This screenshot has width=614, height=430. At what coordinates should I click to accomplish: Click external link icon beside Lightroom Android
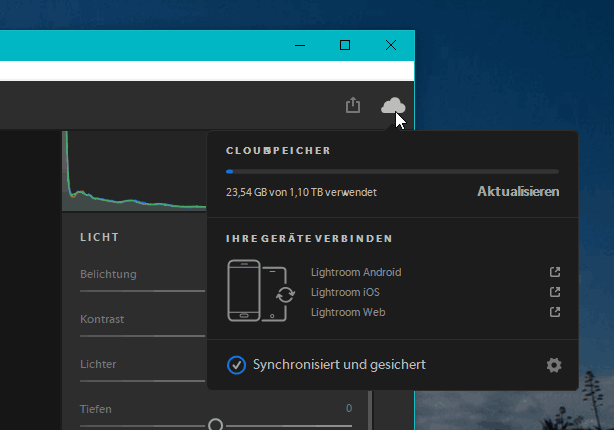click(x=555, y=272)
